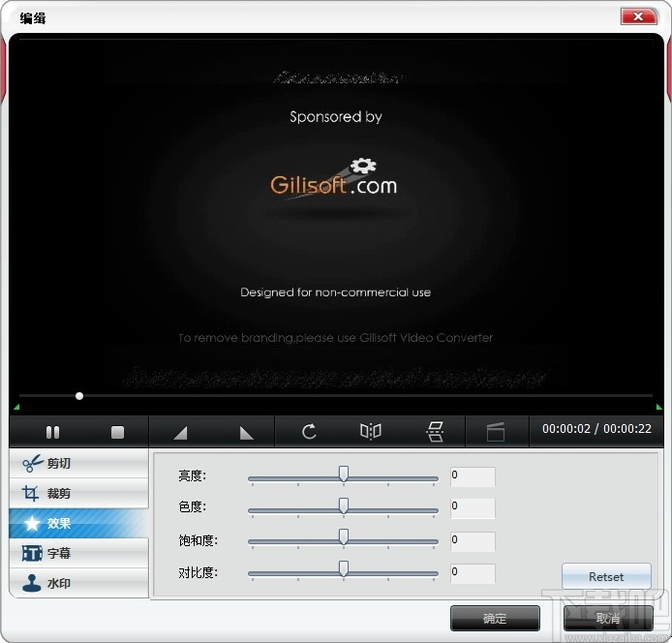The height and width of the screenshot is (643, 672).
Task: Click the crop icon beside 裁剪
Action: [30, 494]
